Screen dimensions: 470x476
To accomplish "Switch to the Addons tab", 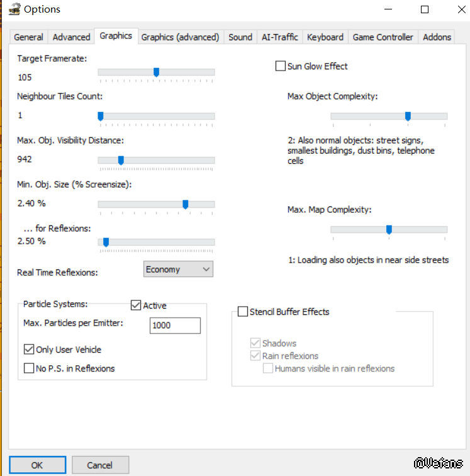I will click(x=437, y=37).
